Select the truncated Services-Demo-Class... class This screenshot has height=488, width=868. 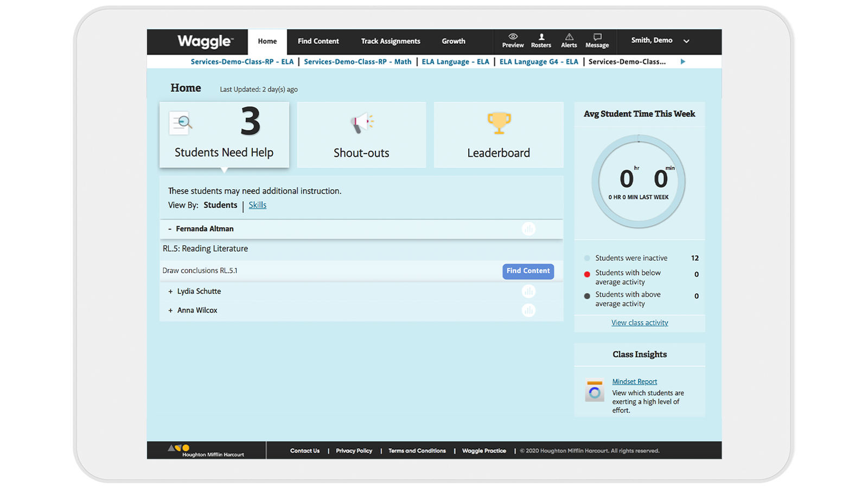[627, 62]
